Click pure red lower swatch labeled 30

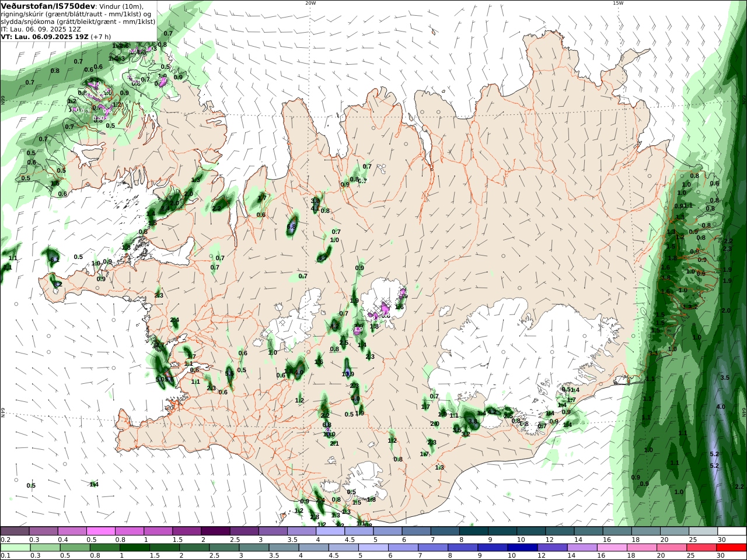[x=731, y=548]
